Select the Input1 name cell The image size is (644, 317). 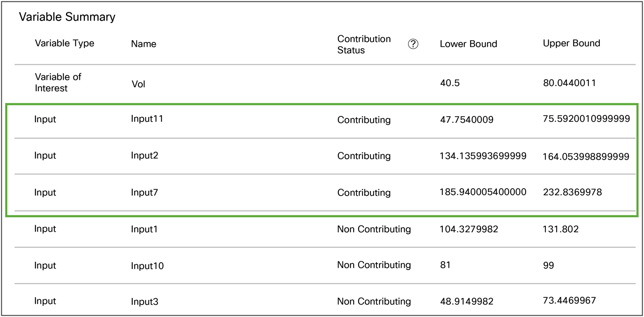coord(144,229)
